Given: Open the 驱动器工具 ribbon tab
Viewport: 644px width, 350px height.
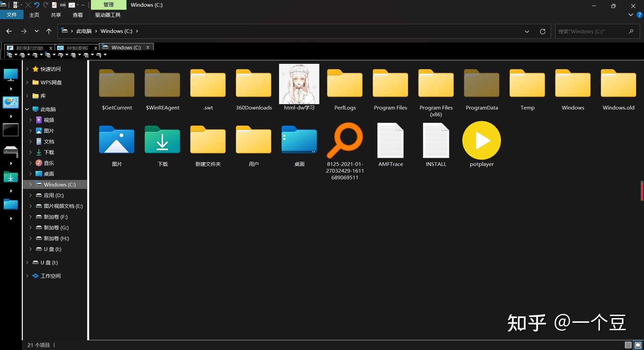Looking at the screenshot, I should tap(108, 15).
